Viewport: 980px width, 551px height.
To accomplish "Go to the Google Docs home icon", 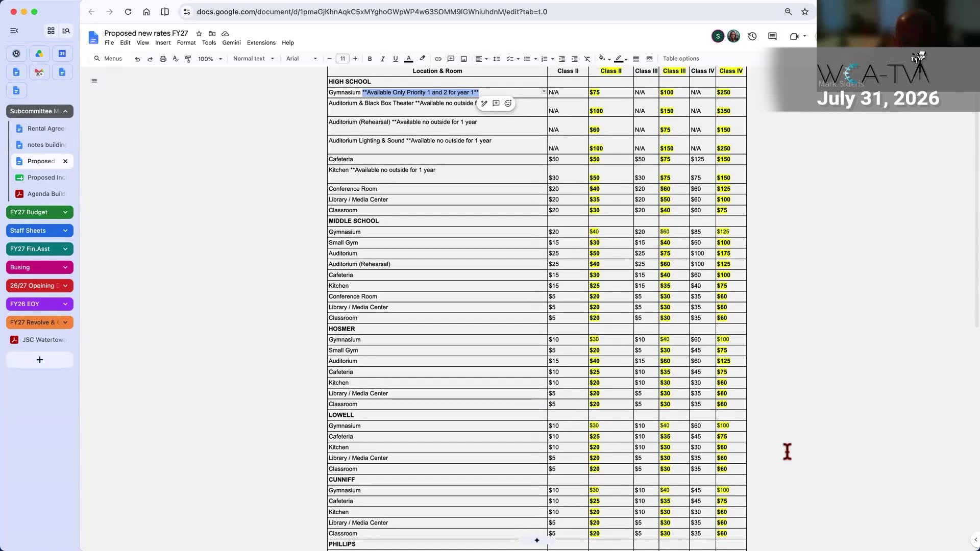I will tap(93, 37).
